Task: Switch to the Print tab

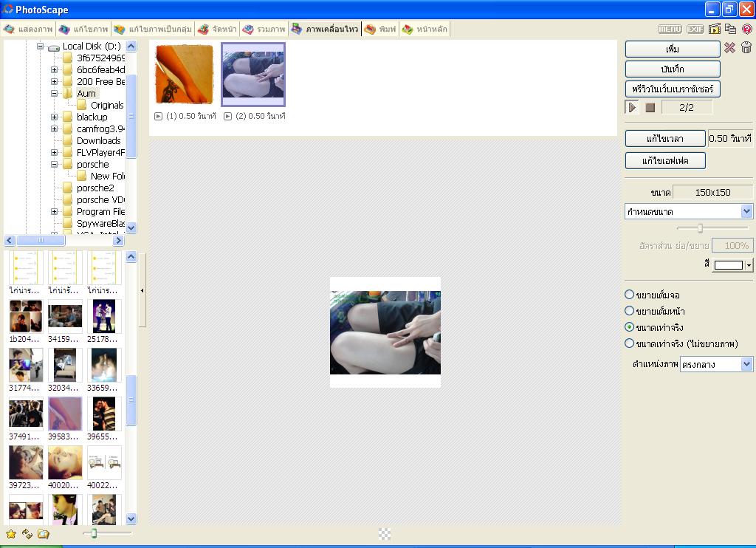Action: click(x=381, y=29)
